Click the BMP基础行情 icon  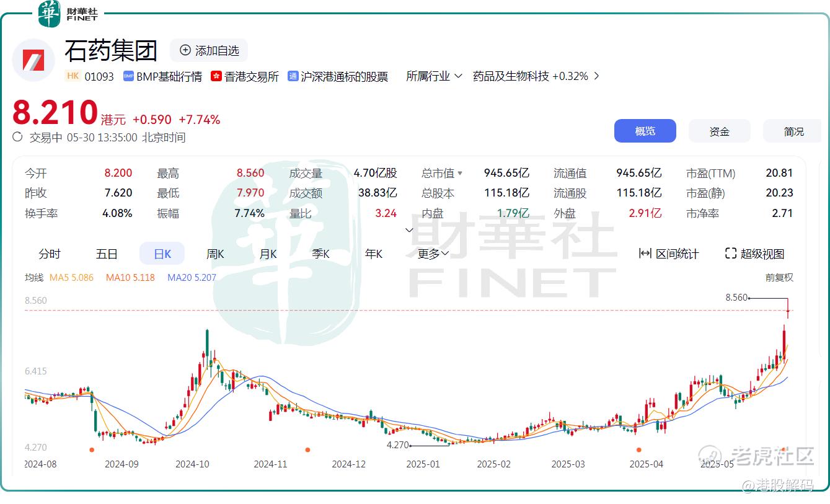click(128, 76)
